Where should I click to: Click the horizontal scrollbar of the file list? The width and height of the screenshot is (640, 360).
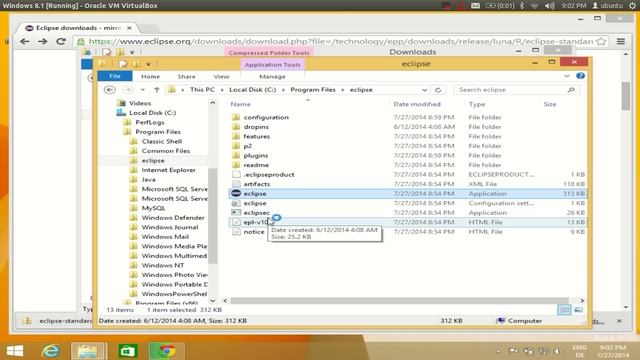(x=399, y=300)
